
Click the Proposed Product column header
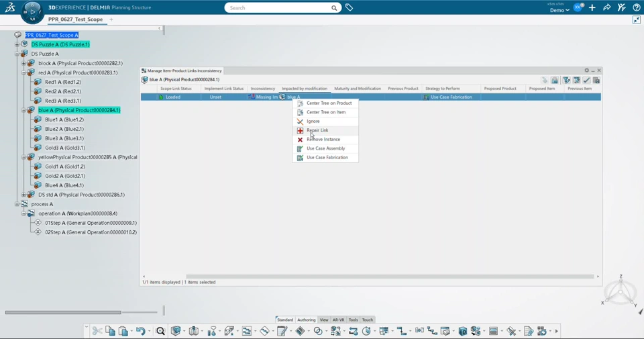(500, 89)
